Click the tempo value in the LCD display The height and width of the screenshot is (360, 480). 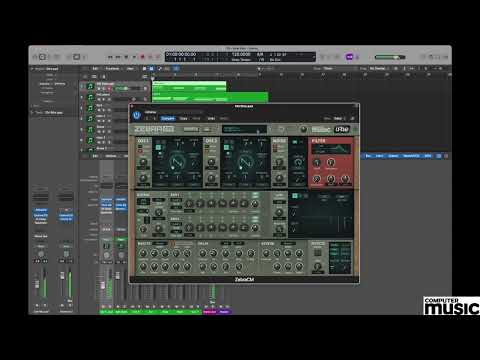241,54
